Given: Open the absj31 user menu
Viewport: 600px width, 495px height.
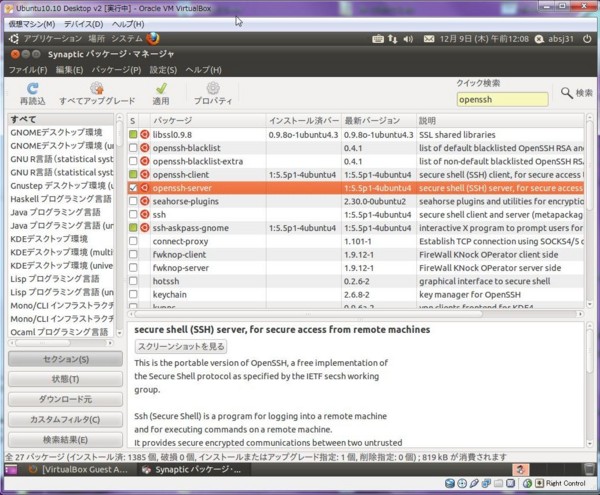Looking at the screenshot, I should pyautogui.click(x=554, y=39).
